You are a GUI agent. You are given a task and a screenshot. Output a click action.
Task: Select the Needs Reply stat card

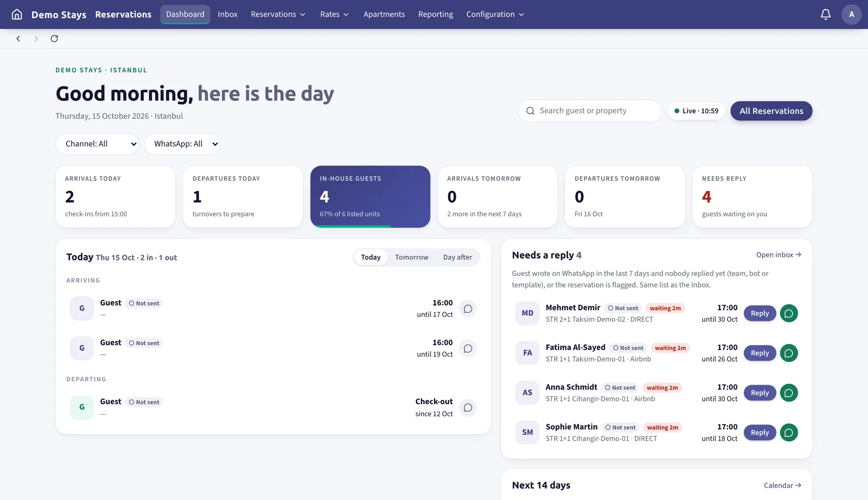tap(752, 196)
